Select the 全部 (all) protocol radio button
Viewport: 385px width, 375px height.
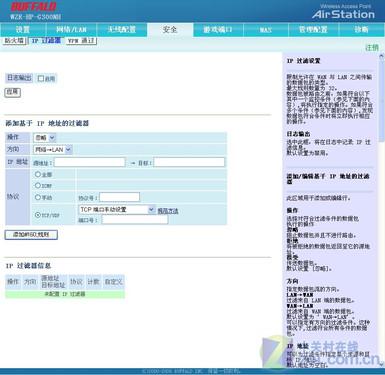pos(38,174)
